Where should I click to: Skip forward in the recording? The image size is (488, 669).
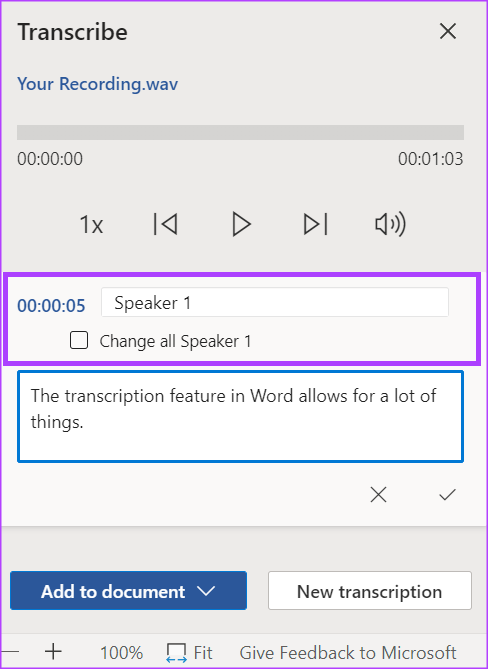point(316,224)
